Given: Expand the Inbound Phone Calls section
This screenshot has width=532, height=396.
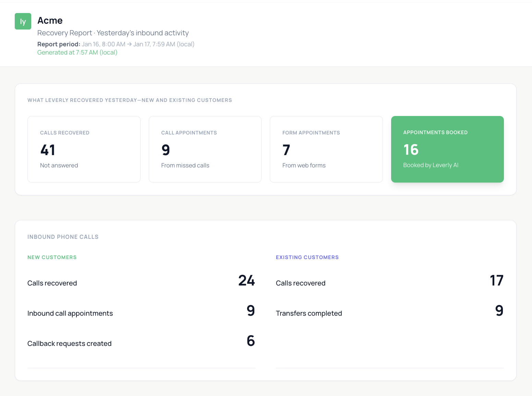Looking at the screenshot, I should tap(63, 237).
